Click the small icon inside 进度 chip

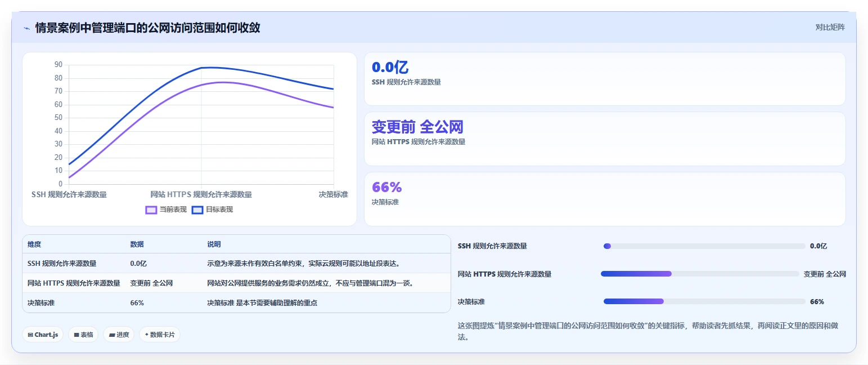point(111,335)
